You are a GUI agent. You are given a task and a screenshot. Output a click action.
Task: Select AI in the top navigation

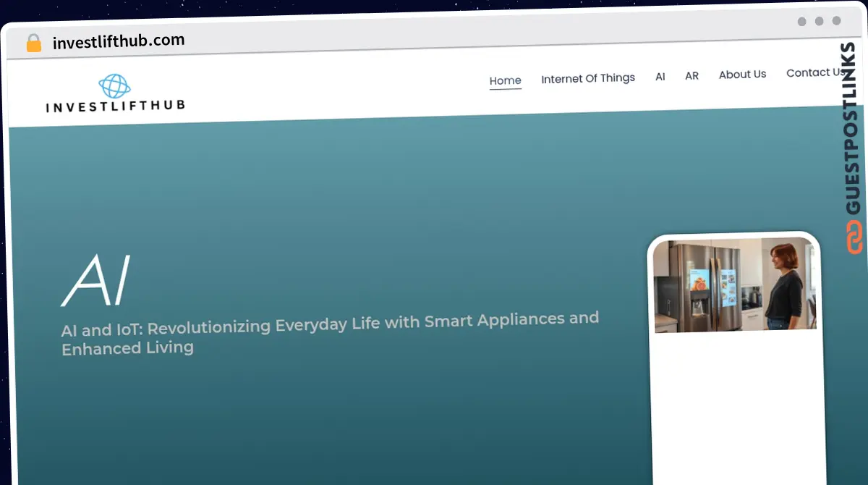(660, 76)
